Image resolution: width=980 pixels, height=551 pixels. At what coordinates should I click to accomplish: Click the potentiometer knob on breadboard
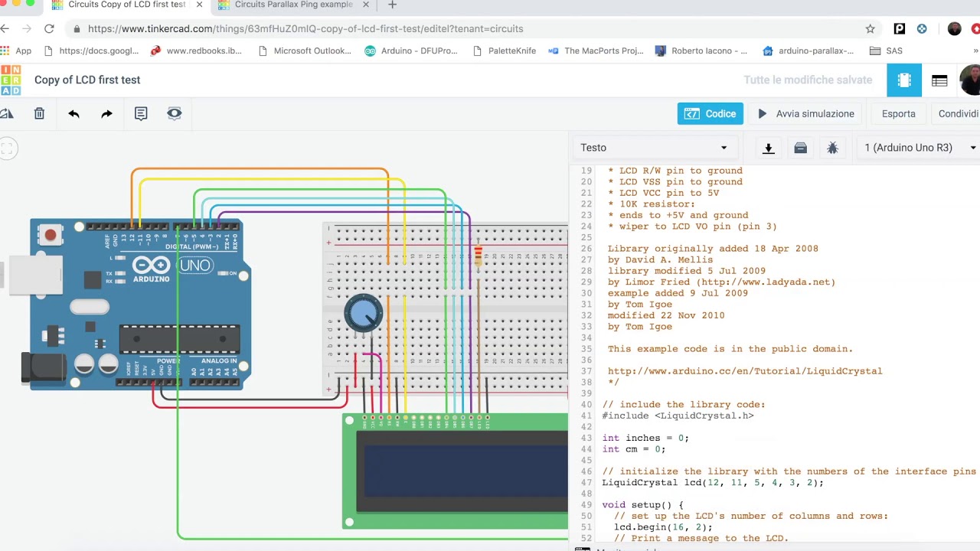click(363, 313)
